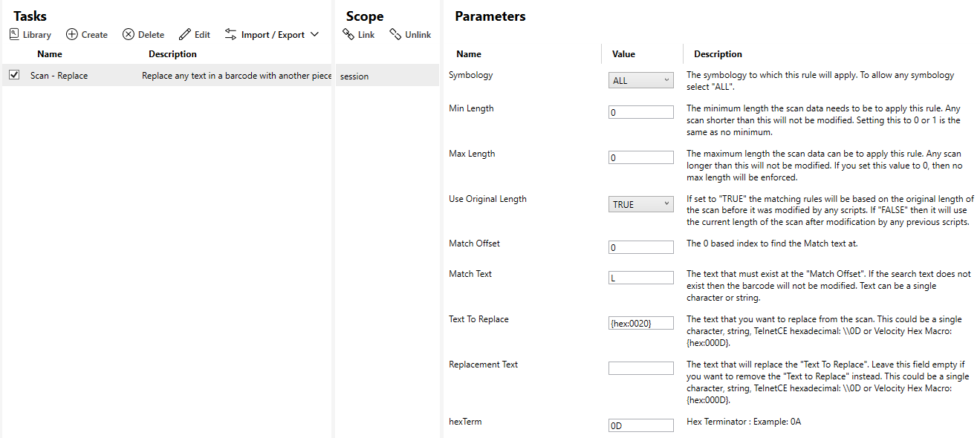Click the Hex Terminator example description

click(744, 422)
